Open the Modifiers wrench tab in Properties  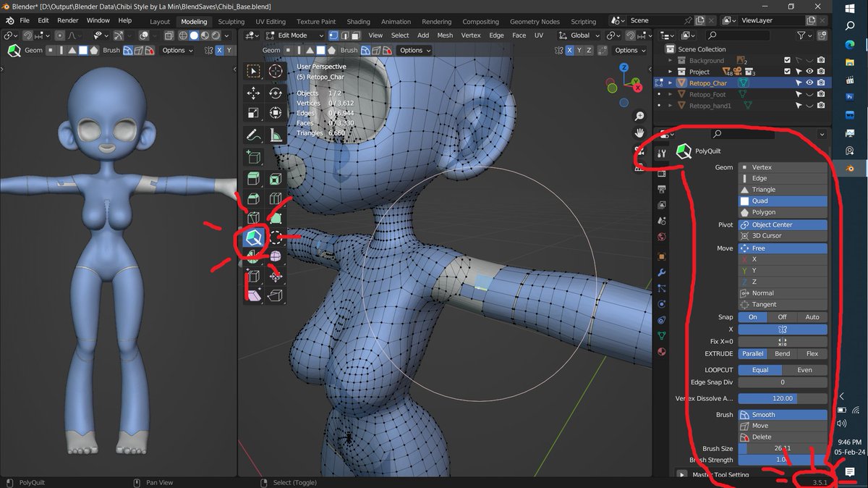(x=661, y=272)
